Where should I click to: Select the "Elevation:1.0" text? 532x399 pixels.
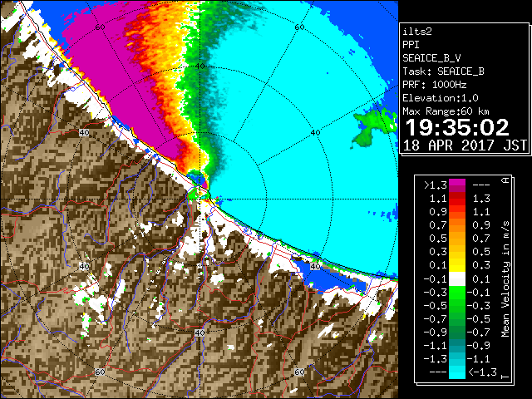[x=441, y=98]
